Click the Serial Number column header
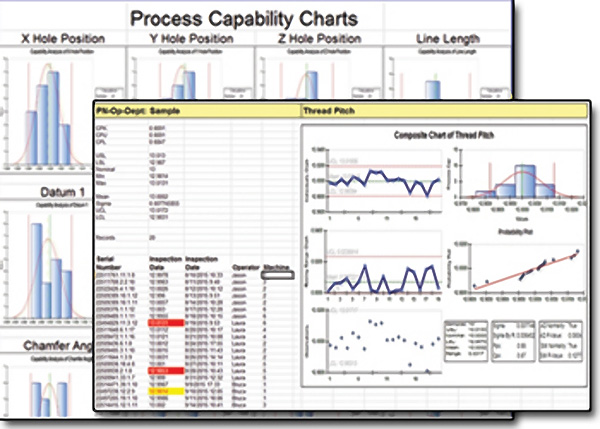 [x=109, y=263]
